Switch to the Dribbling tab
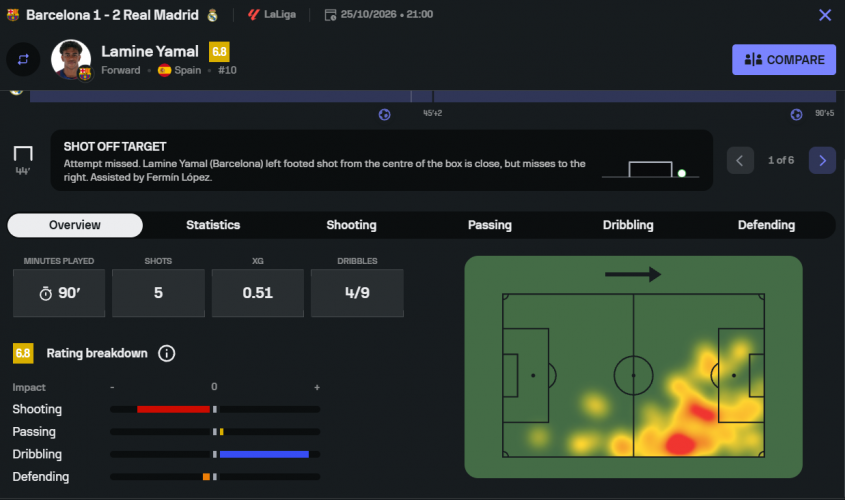This screenshot has width=845, height=500. [x=628, y=225]
